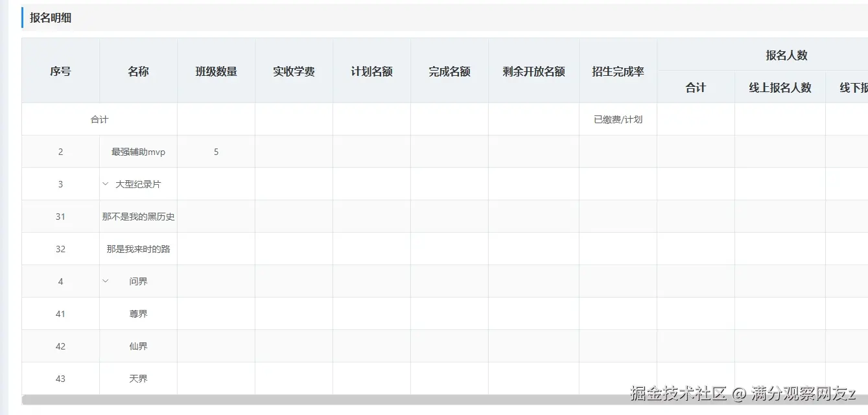868x415 pixels.
Task: Click the 序号 column header
Action: coord(60,71)
